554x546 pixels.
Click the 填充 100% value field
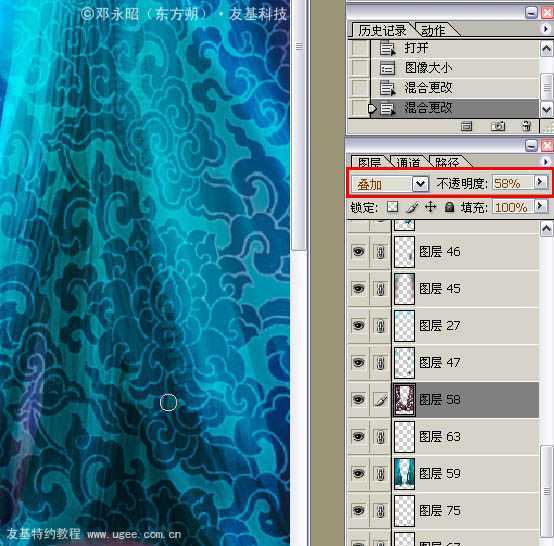[513, 207]
